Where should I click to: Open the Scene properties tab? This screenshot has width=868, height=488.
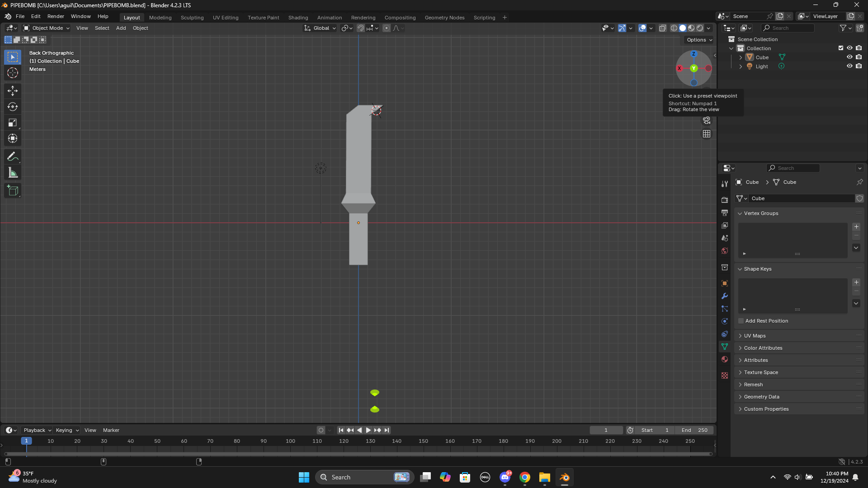[x=725, y=238]
